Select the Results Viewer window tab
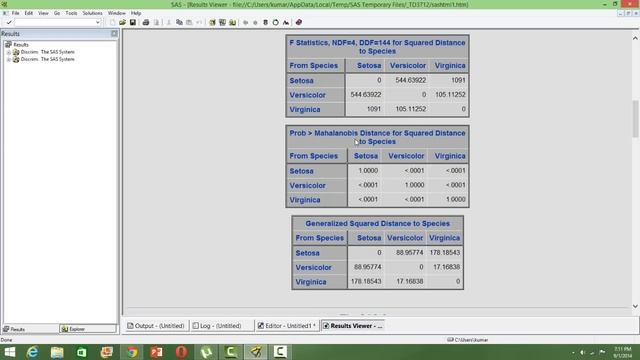 353,326
